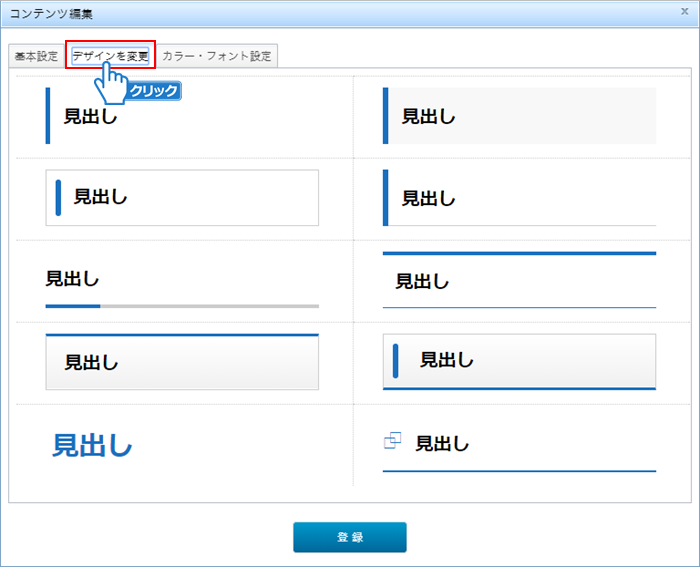Screen dimensions: 700x567
Task: Select heading with thick top and thin bottom lines
Action: pos(519,281)
